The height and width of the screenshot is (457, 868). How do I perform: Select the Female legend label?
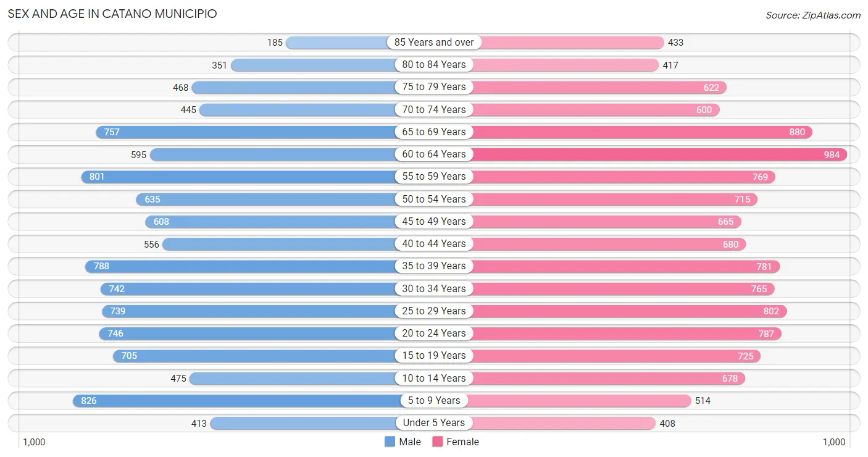pyautogui.click(x=463, y=442)
